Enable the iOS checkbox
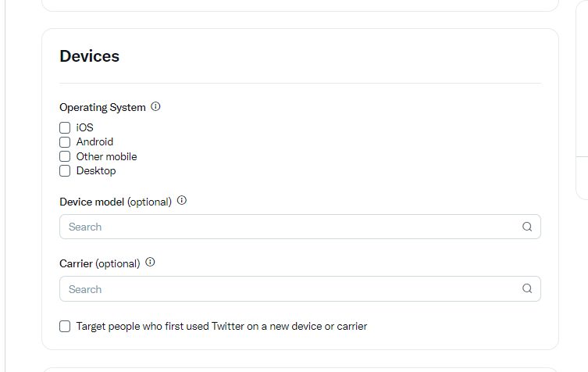 click(x=65, y=127)
